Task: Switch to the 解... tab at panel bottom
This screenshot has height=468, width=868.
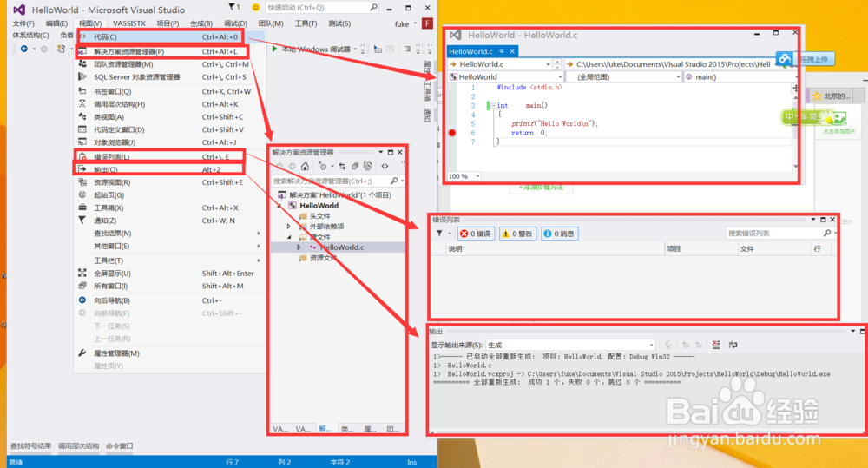Action: 325,429
